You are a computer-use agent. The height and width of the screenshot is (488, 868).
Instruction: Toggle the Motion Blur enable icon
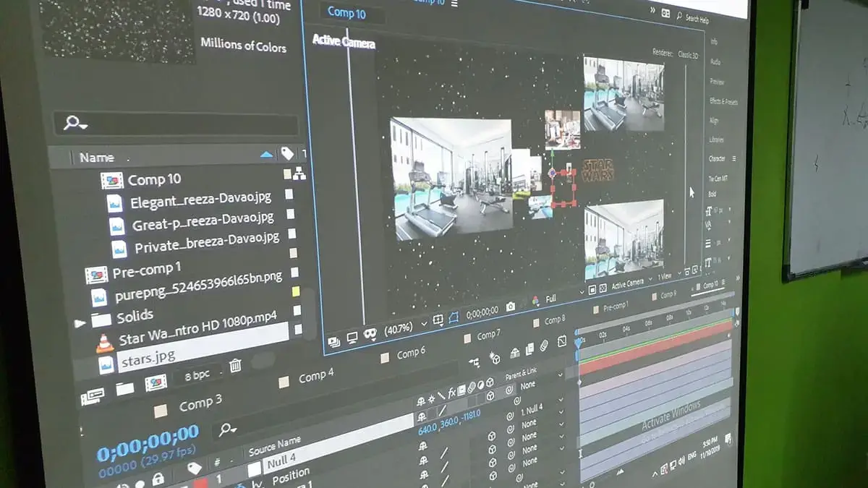click(x=545, y=346)
